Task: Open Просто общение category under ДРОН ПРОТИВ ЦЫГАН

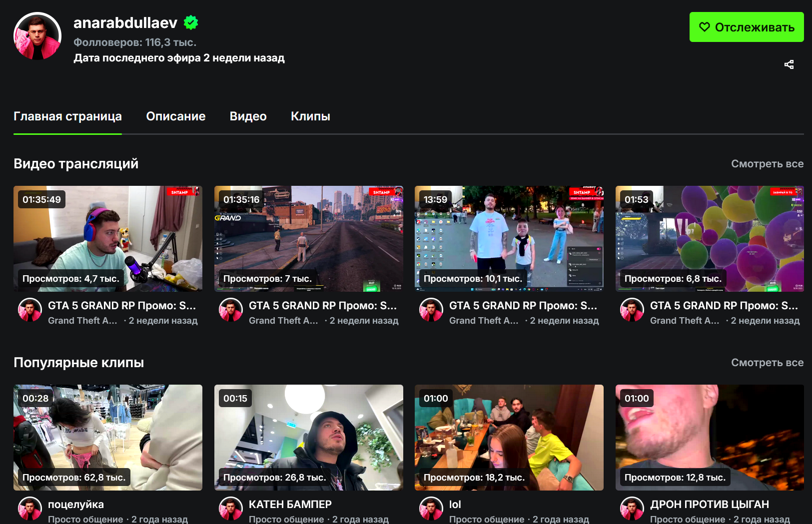Action: click(688, 520)
